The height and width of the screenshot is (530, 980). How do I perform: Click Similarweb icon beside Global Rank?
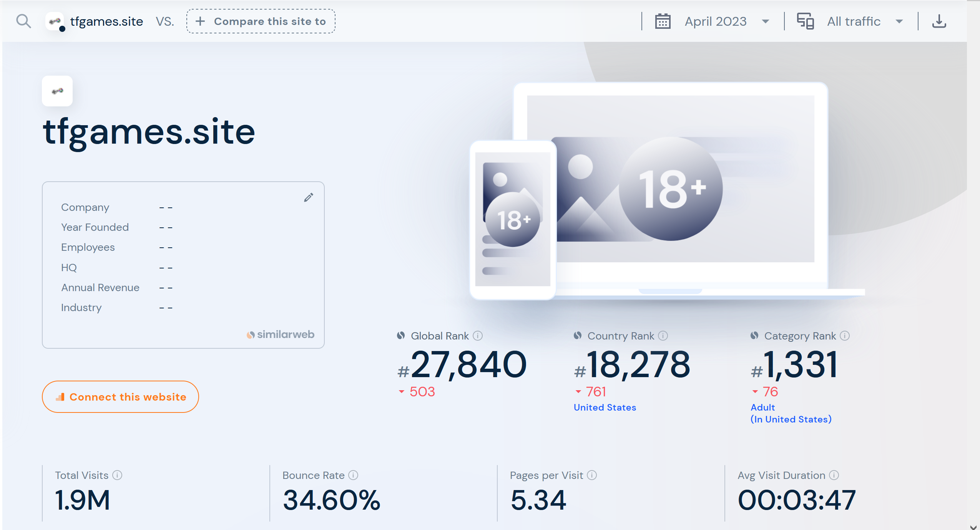coord(401,336)
